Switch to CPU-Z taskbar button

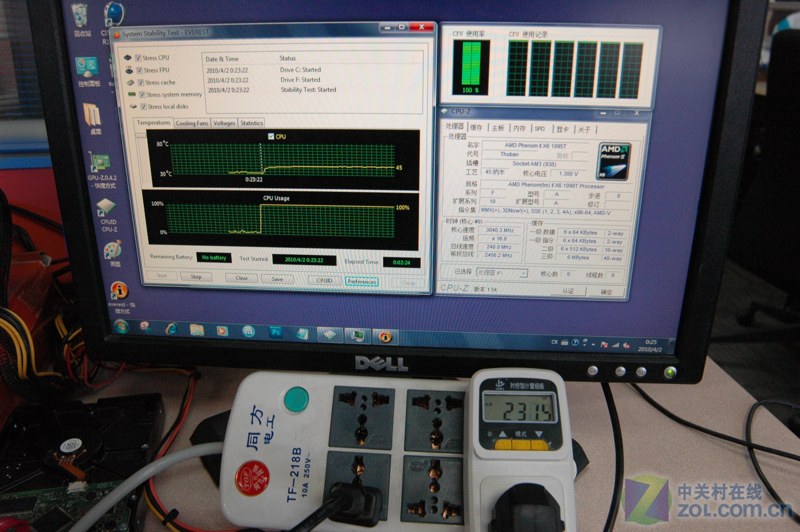[x=330, y=335]
